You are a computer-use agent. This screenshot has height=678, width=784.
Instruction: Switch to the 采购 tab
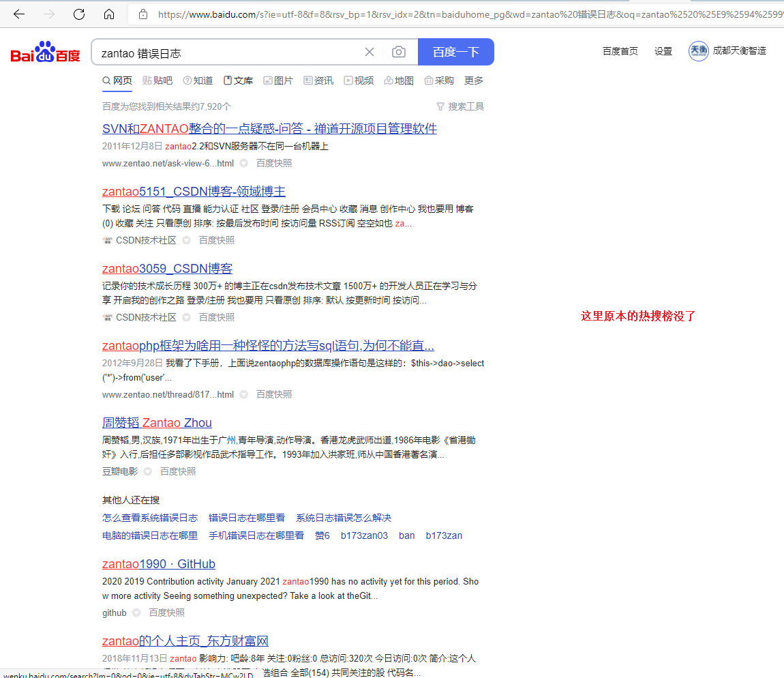[x=439, y=80]
